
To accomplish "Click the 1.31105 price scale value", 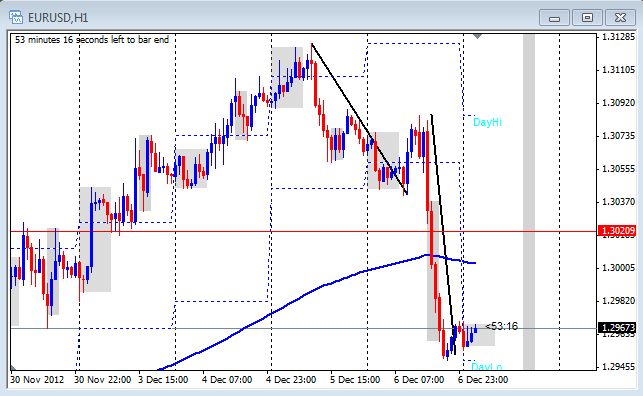I will 618,70.
